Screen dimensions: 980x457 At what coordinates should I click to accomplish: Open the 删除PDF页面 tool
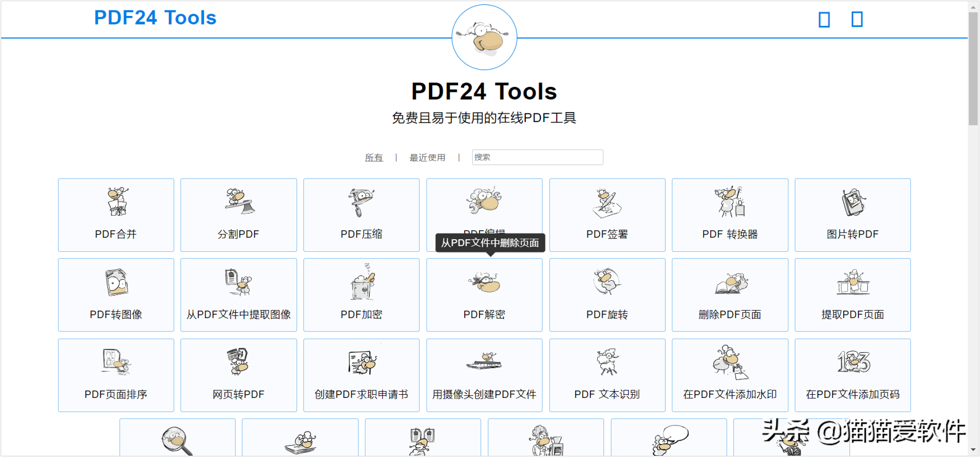730,295
